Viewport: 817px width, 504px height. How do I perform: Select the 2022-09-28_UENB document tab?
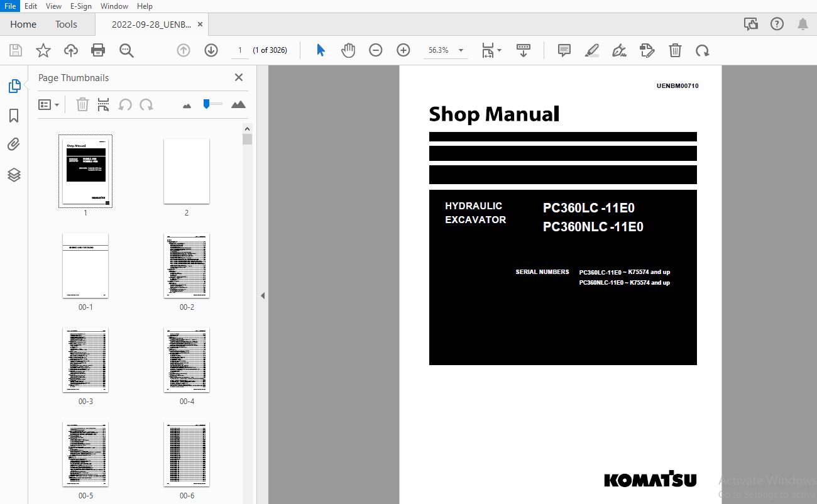pyautogui.click(x=151, y=25)
